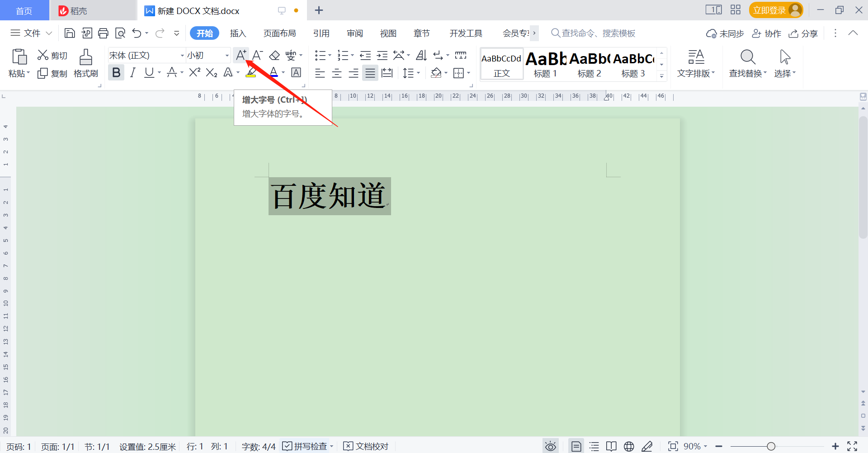Open the 视图 ribbon tab
868x453 pixels.
point(388,33)
